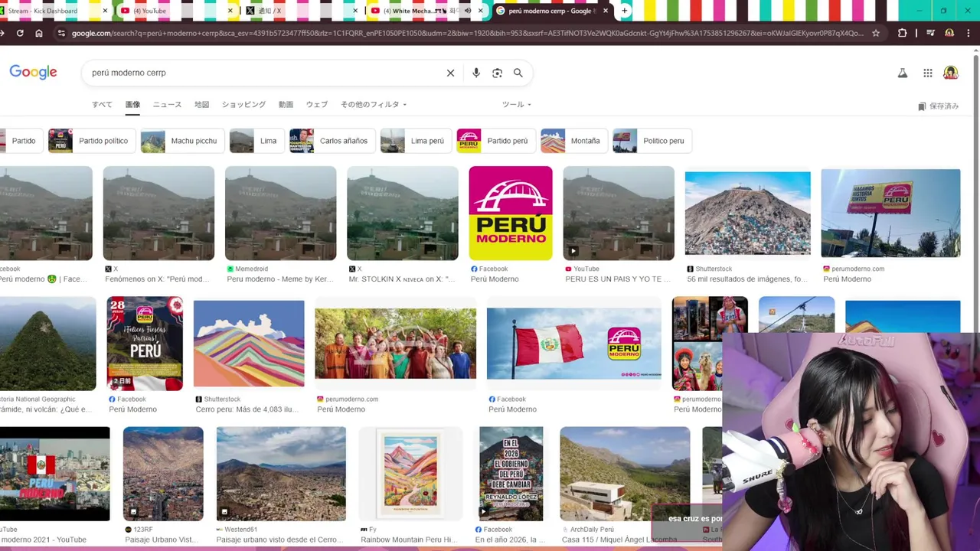The image size is (980, 551).
Task: Open saved items 保存済み
Action: coord(938,106)
